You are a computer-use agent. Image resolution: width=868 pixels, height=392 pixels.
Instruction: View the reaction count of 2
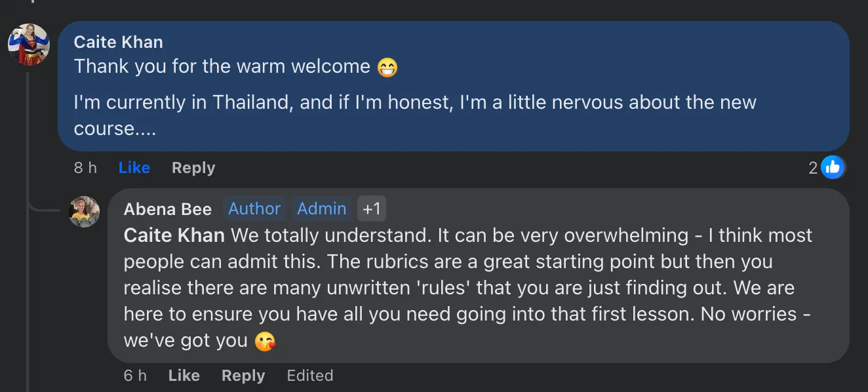[x=813, y=168]
